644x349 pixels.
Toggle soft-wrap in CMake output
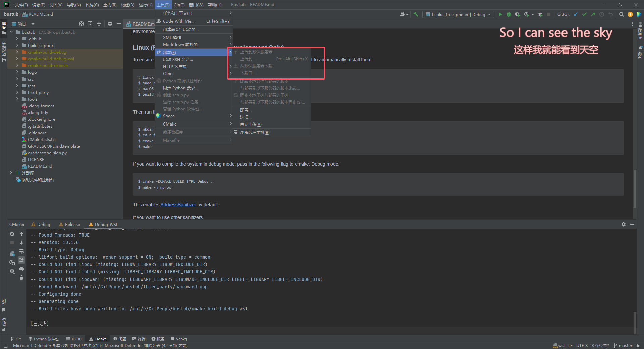[21, 251]
